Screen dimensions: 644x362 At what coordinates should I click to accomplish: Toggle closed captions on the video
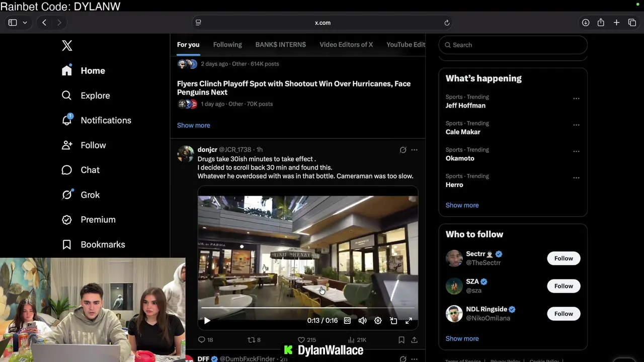coord(347,321)
